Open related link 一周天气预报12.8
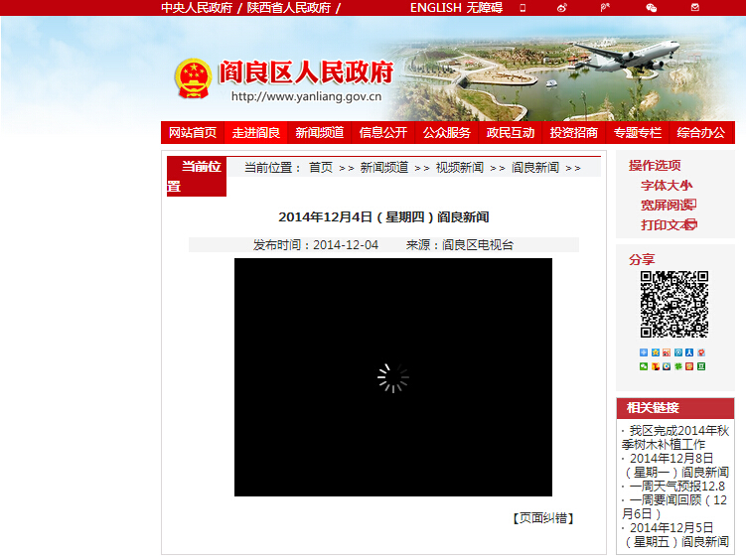 [676, 487]
